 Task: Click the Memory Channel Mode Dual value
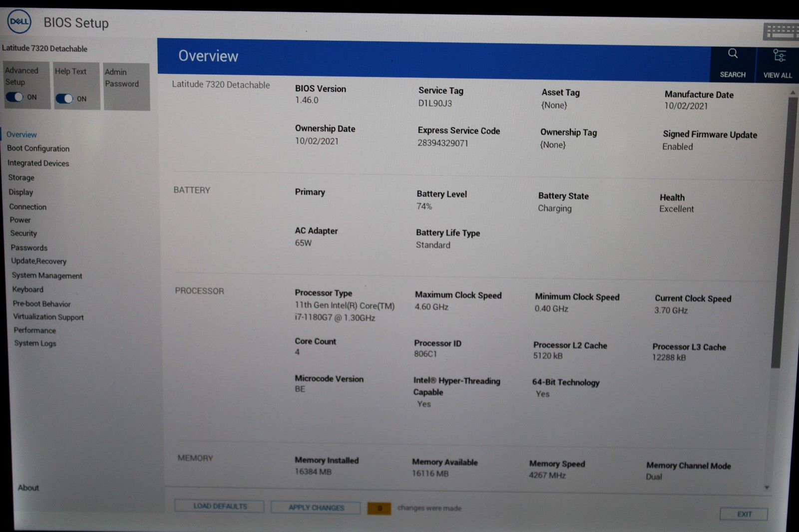click(654, 477)
